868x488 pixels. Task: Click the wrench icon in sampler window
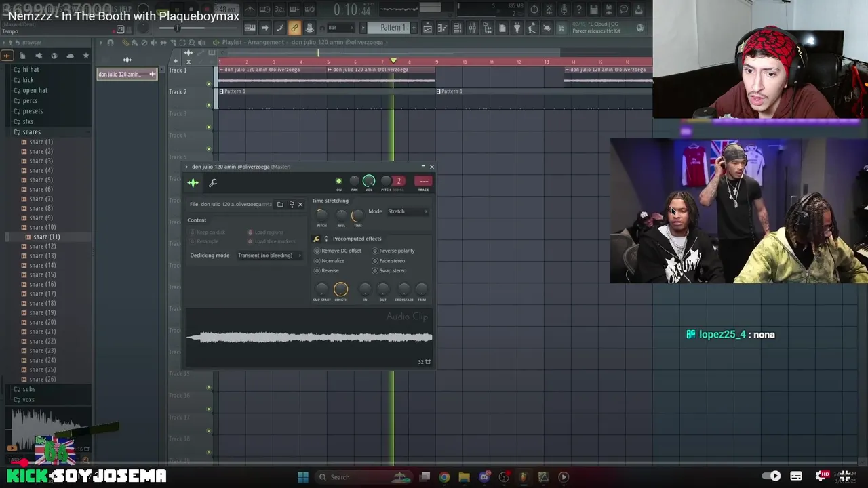click(x=213, y=182)
